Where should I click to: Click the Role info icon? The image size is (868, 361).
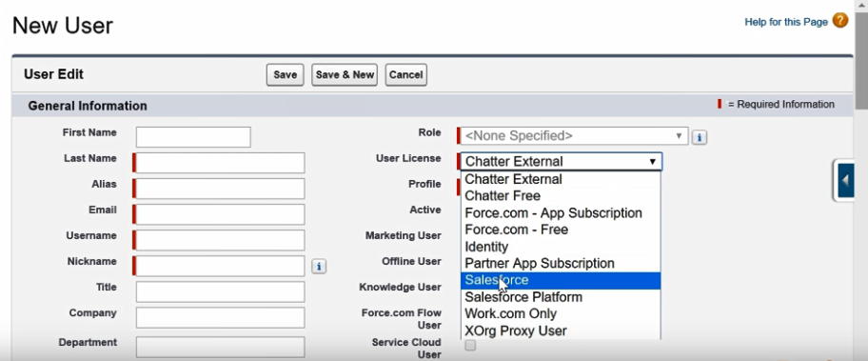click(x=700, y=137)
